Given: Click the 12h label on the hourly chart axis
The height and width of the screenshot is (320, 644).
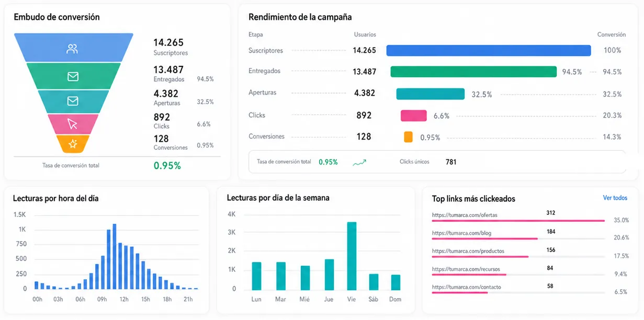Looking at the screenshot, I should pyautogui.click(x=124, y=299).
